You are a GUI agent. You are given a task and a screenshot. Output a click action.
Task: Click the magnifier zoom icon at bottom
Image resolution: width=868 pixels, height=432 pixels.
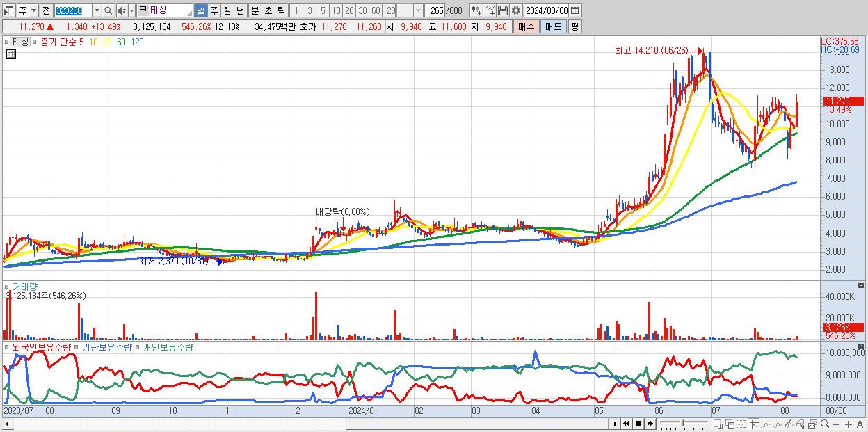tap(824, 424)
